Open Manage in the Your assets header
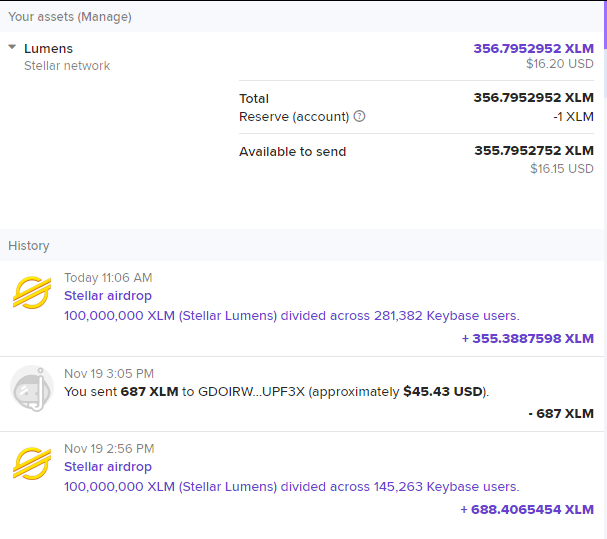This screenshot has height=539, width=607. pyautogui.click(x=105, y=16)
